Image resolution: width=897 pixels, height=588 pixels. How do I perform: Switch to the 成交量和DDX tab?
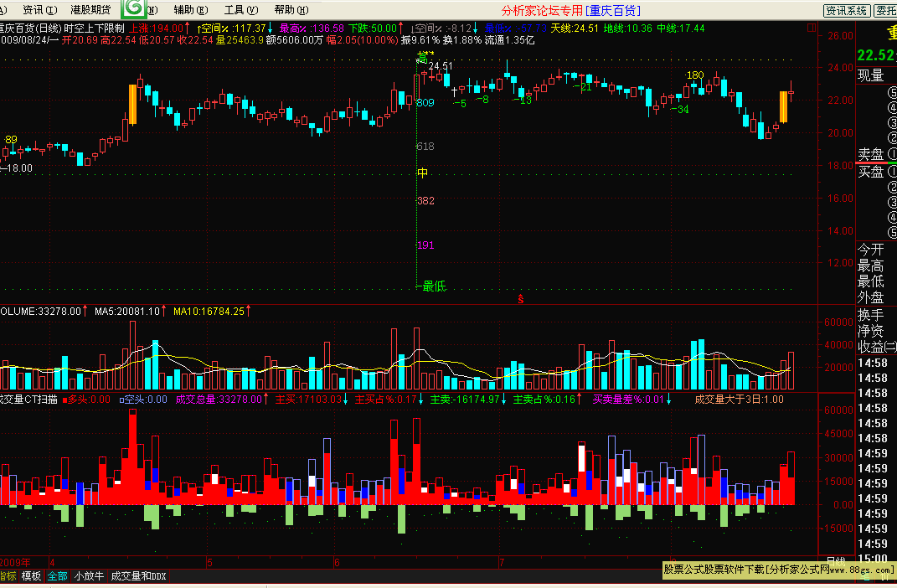pos(138,576)
